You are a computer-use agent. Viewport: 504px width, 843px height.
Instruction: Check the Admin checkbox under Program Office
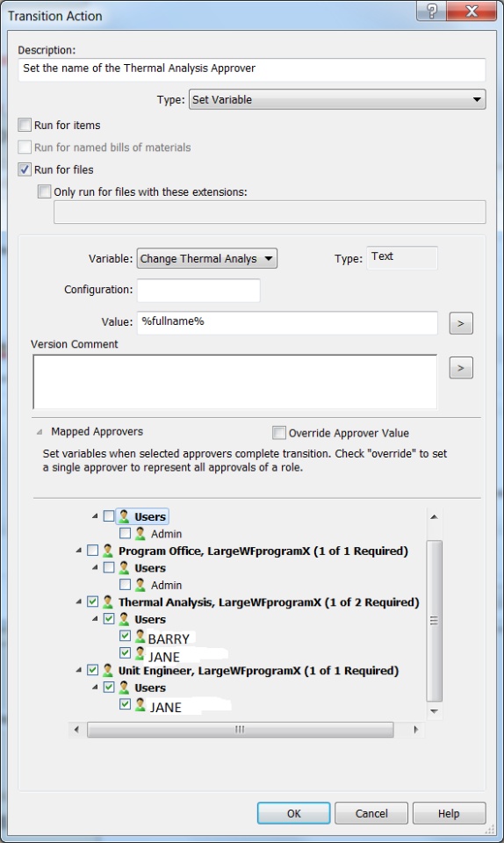[125, 585]
